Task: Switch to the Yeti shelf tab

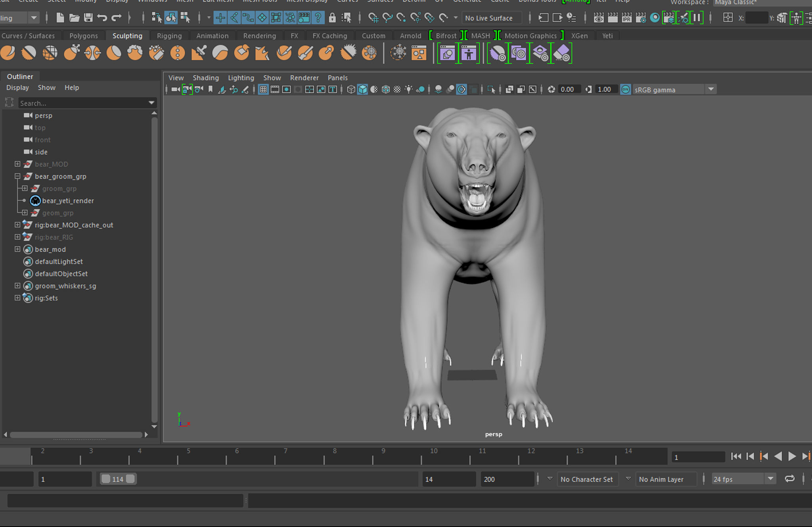Action: point(607,36)
